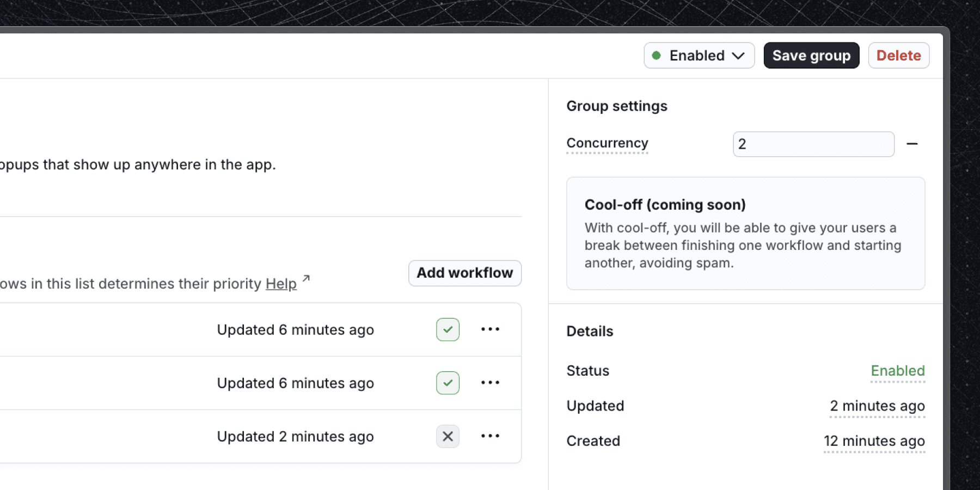Click the chevron arrow of Enabled dropdown
Viewport: 980px width, 490px height.
[x=738, y=56]
